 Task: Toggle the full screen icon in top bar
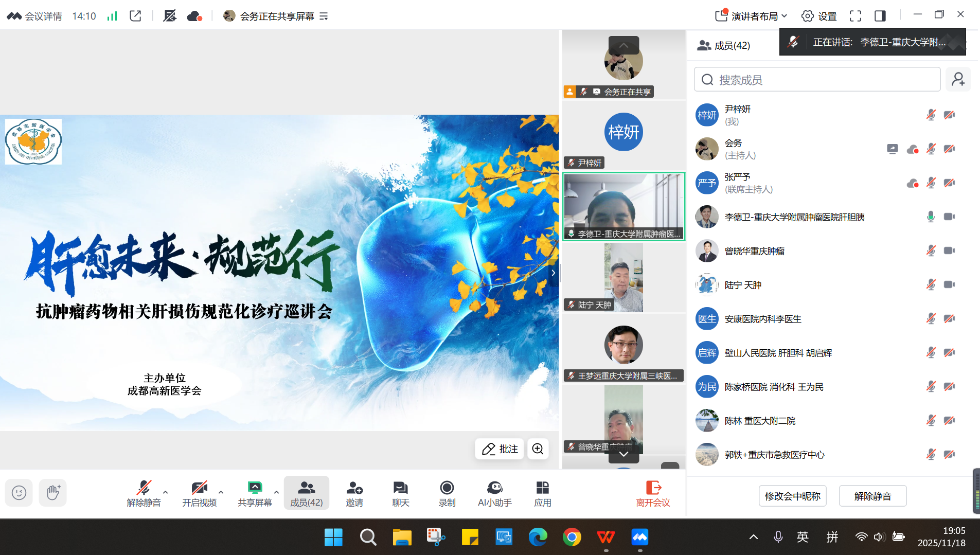[x=855, y=16]
